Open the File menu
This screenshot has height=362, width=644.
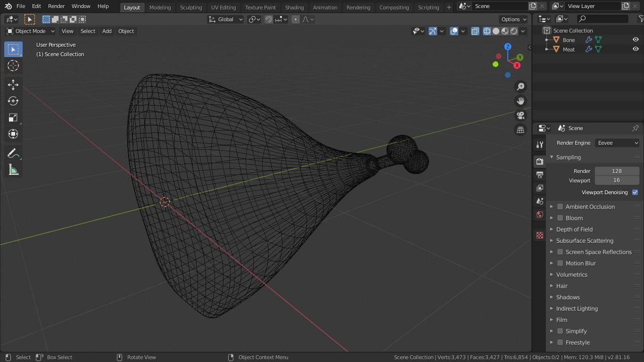click(x=21, y=6)
